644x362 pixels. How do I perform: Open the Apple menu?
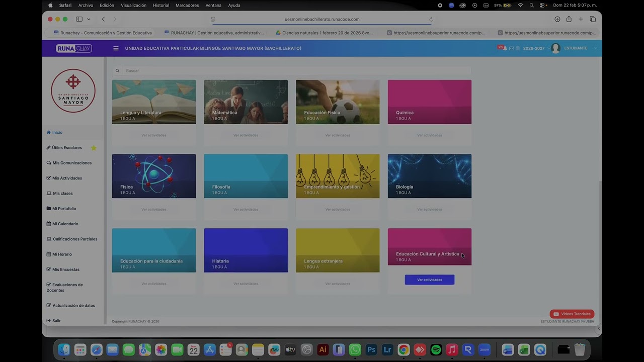click(50, 5)
